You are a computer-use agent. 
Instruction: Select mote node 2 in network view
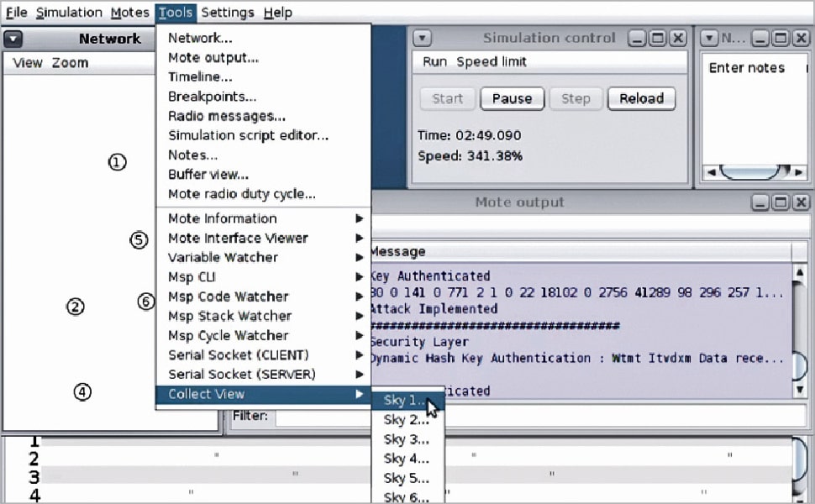click(x=76, y=307)
